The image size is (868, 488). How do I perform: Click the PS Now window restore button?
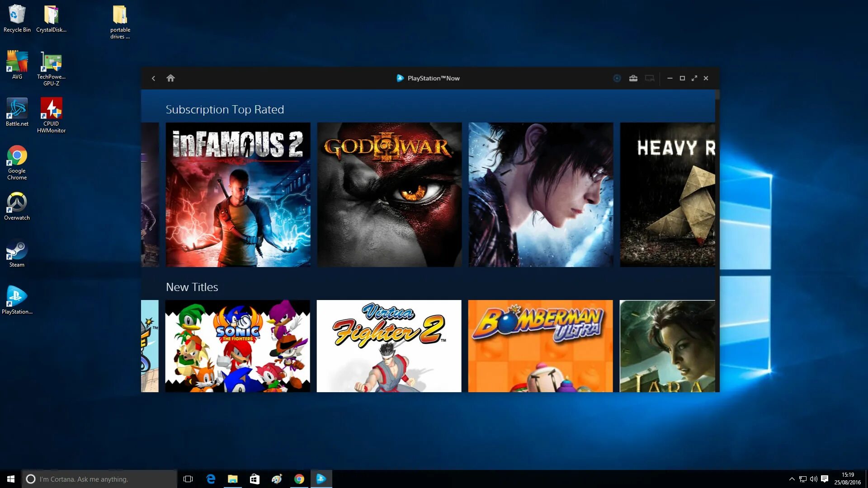pos(683,78)
